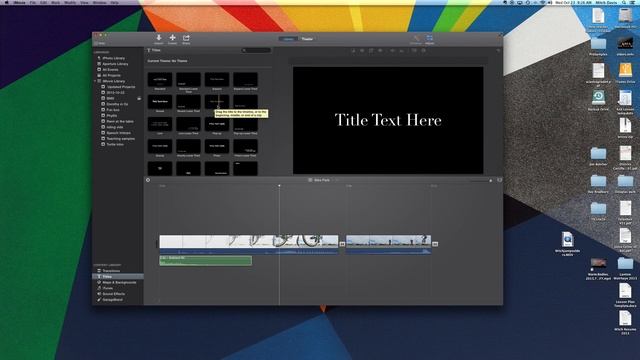The image size is (640, 360).
Task: Open the Edit menu
Action: pyautogui.click(x=44, y=2)
